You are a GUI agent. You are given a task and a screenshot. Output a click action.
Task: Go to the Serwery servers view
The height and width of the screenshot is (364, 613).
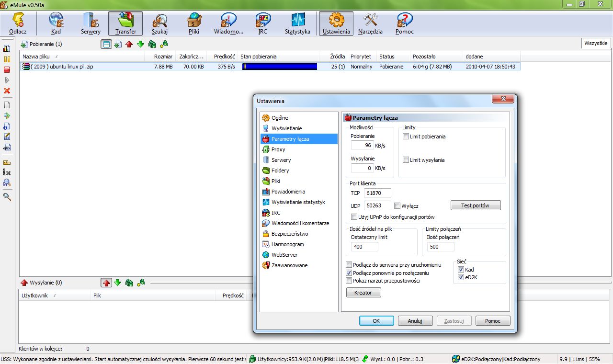[x=91, y=23]
